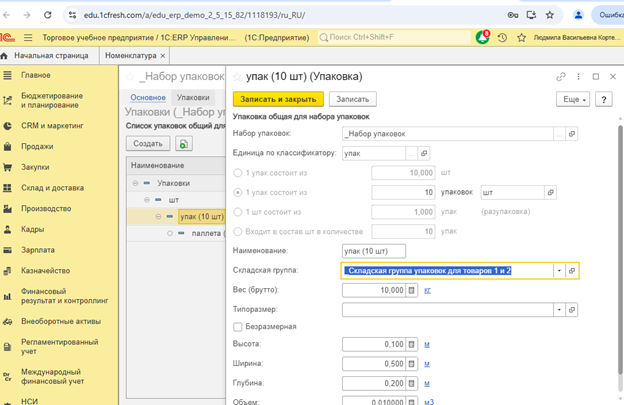Click the Создать button
Viewport: 624px width, 405px height.
[x=148, y=144]
